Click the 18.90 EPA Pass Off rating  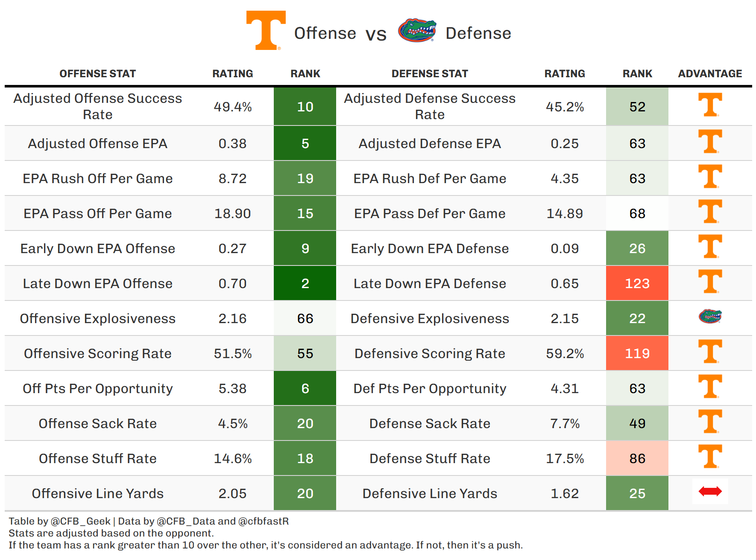[x=232, y=213]
